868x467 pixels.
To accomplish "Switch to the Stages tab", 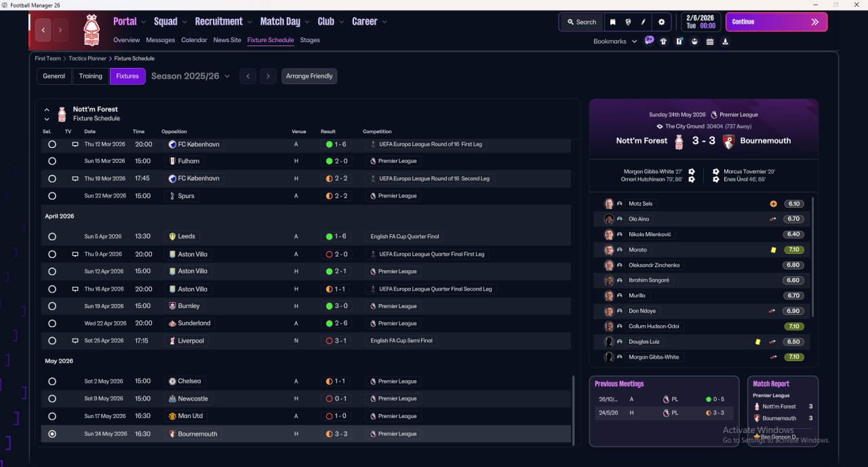I will pyautogui.click(x=310, y=40).
